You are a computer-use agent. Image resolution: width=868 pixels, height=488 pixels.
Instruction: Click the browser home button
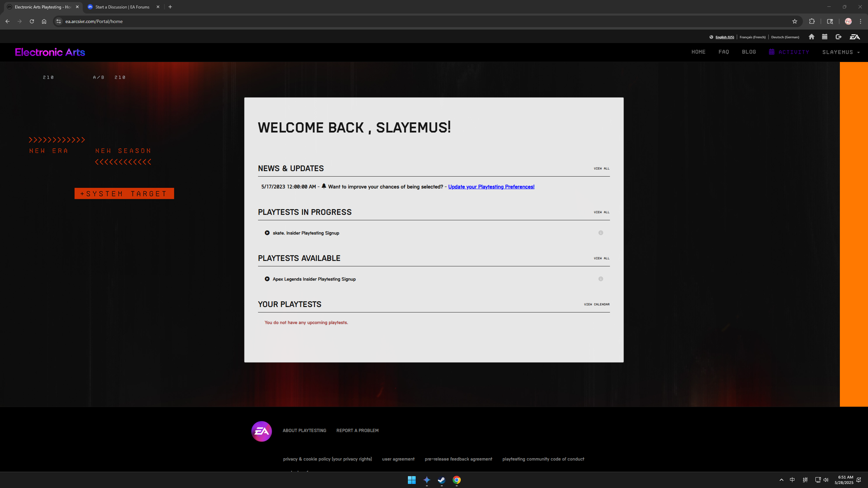(x=44, y=21)
